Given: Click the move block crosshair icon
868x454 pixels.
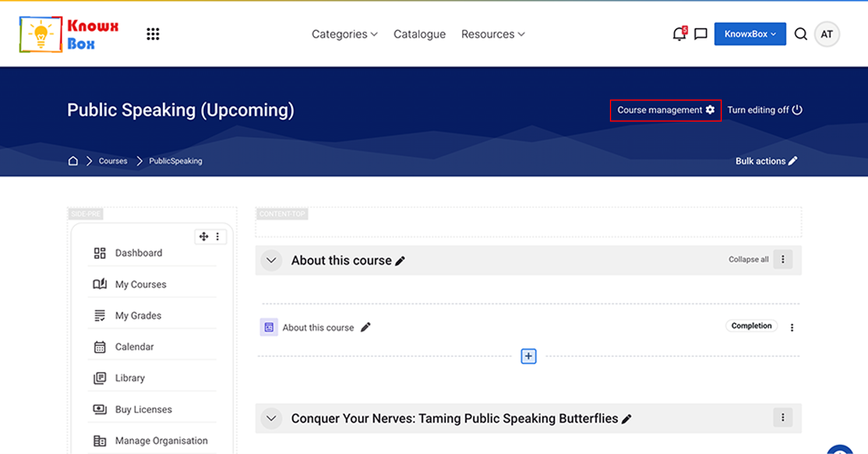Looking at the screenshot, I should 203,236.
